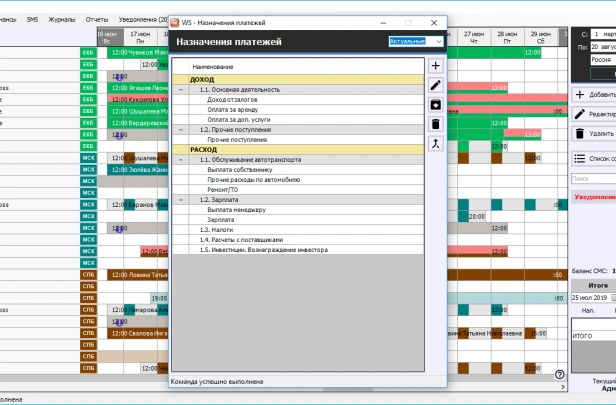
Task: Collapse 1.1. Обслуживание автотранспорта group
Action: click(x=181, y=160)
